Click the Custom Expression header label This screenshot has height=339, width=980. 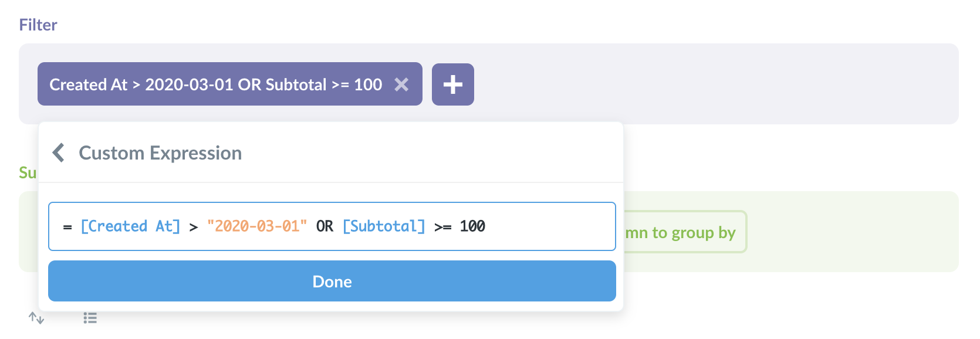click(x=160, y=152)
